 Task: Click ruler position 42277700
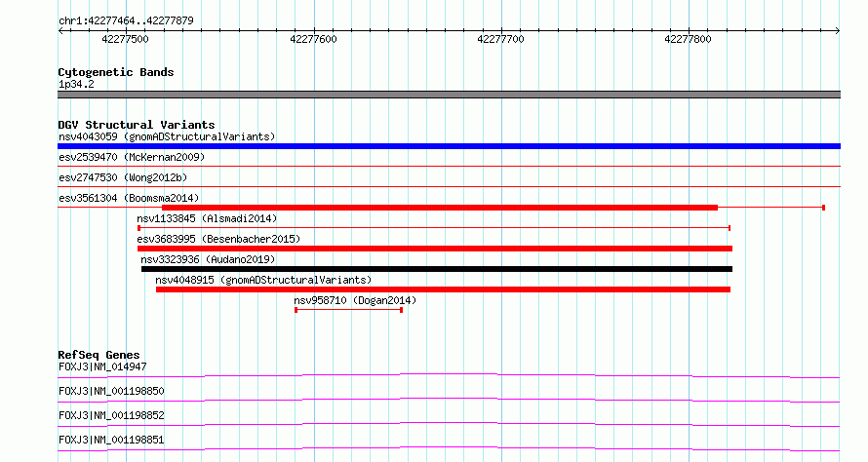point(500,39)
